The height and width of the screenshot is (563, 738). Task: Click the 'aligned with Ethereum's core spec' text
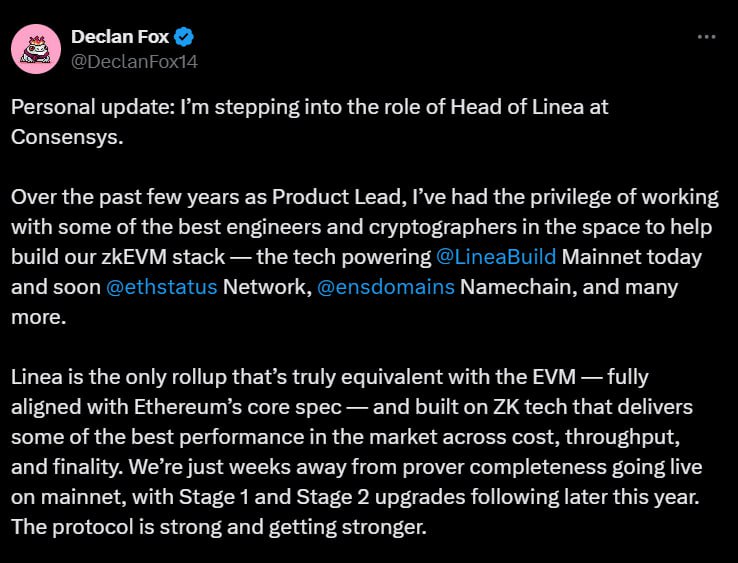pyautogui.click(x=176, y=407)
